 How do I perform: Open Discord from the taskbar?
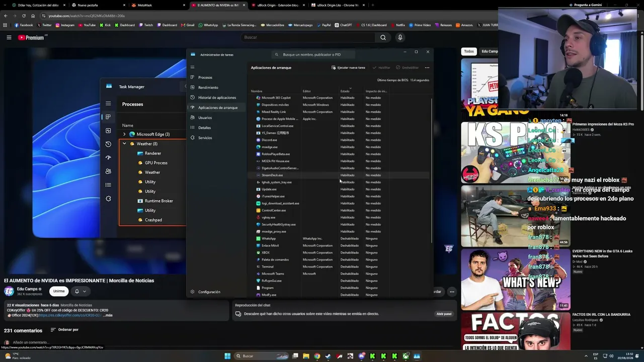coord(361,356)
